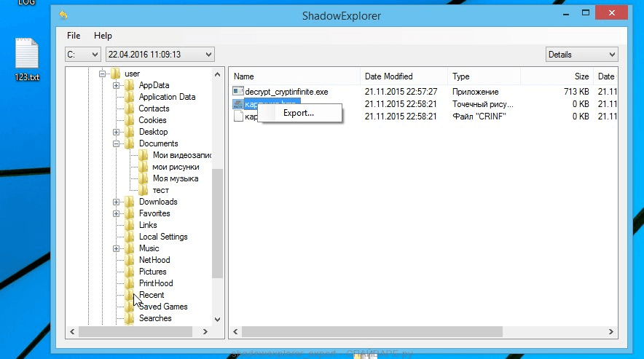
Task: Click the Documents folder icon
Action: [x=130, y=143]
